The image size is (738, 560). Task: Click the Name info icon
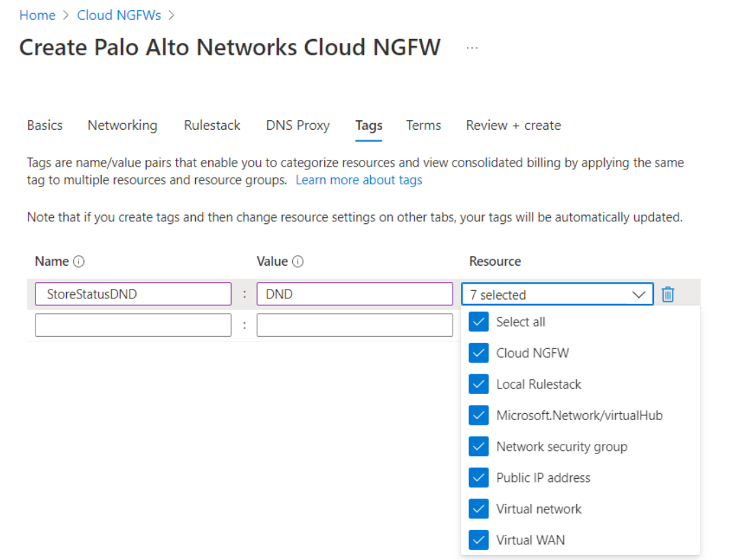[x=79, y=262]
